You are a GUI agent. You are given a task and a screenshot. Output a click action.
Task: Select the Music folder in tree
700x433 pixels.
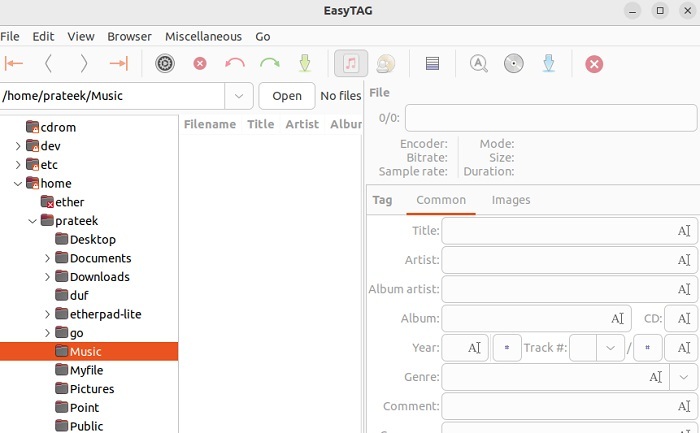89,352
